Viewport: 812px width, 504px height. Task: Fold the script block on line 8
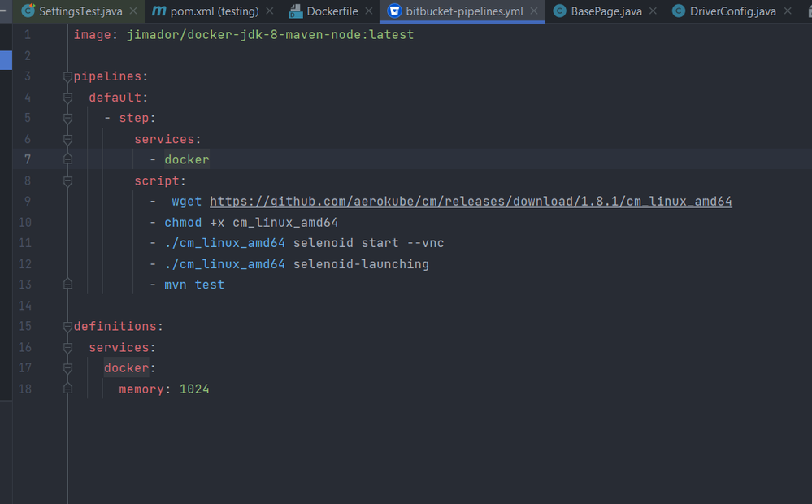(x=67, y=181)
